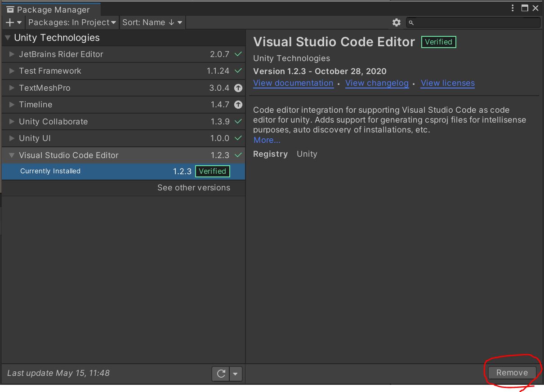Viewport: 544px width, 392px height.
Task: Click Version 1.2.3 - October 28, 2020 text
Action: pos(320,71)
